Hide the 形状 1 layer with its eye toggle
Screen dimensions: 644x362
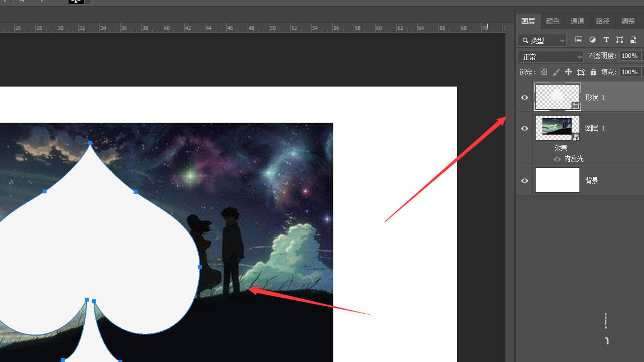(x=524, y=97)
